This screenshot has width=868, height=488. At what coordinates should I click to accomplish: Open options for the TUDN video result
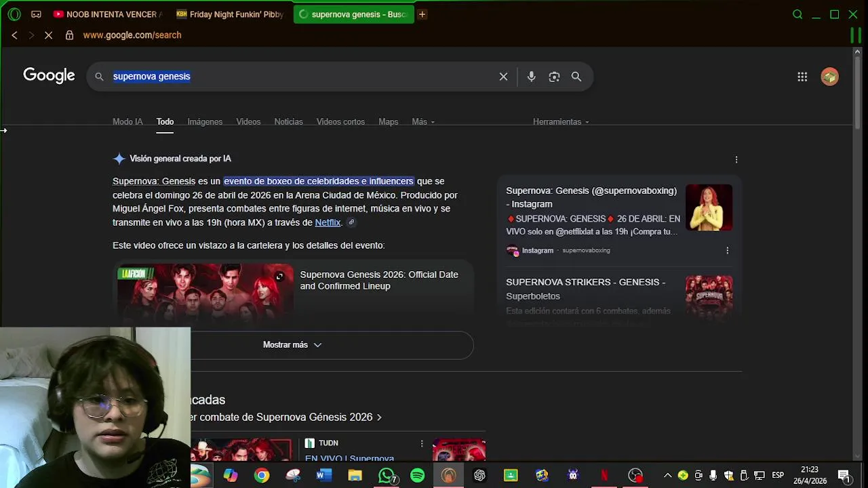coord(422,443)
